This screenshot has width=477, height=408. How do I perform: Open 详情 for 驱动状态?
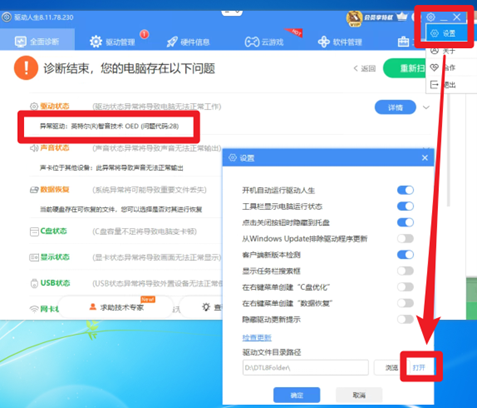tap(395, 107)
